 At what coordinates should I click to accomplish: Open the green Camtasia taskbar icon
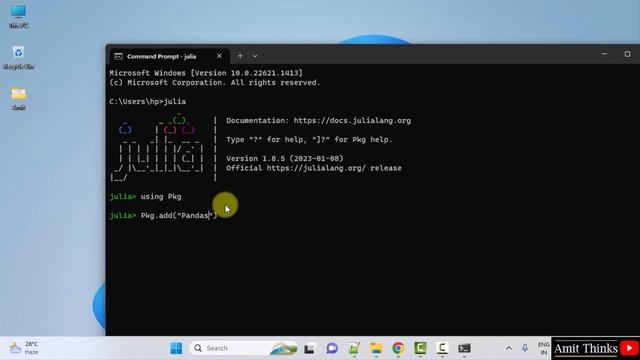(420, 348)
